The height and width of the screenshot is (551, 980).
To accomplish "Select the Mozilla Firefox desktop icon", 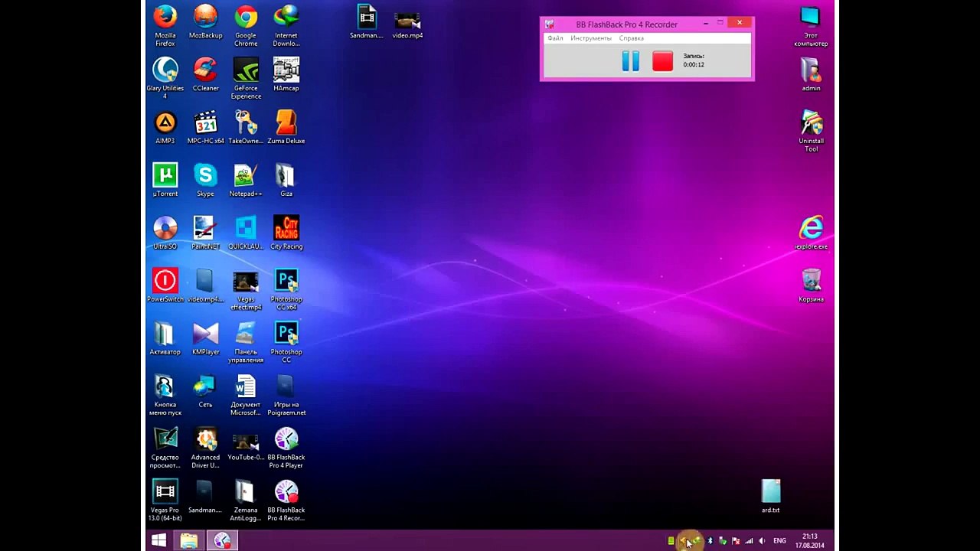I will [165, 26].
